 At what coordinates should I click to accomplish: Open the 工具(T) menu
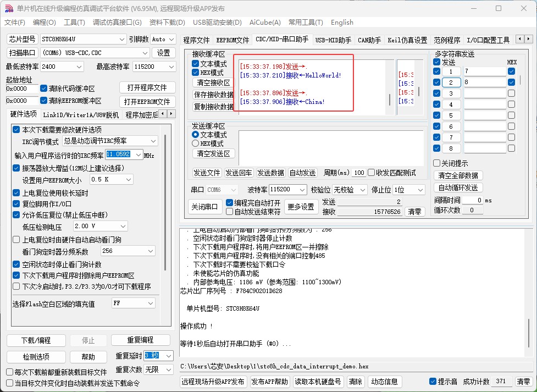(x=74, y=23)
